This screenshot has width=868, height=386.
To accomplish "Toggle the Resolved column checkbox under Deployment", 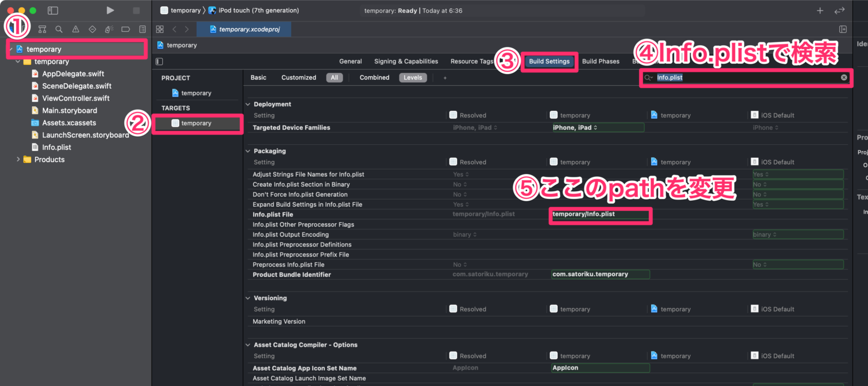I will (453, 115).
